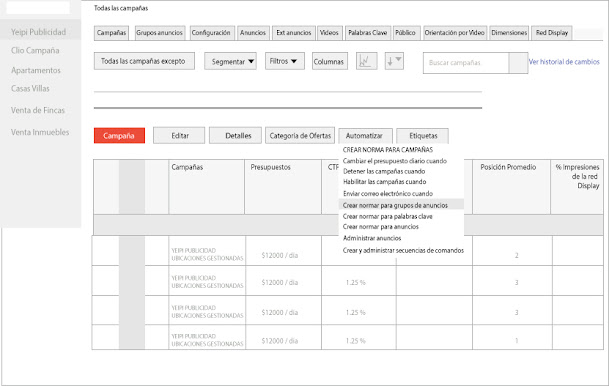Image resolution: width=609 pixels, height=386 pixels.
Task: Switch to the Dimensiones tab
Action: (509, 33)
